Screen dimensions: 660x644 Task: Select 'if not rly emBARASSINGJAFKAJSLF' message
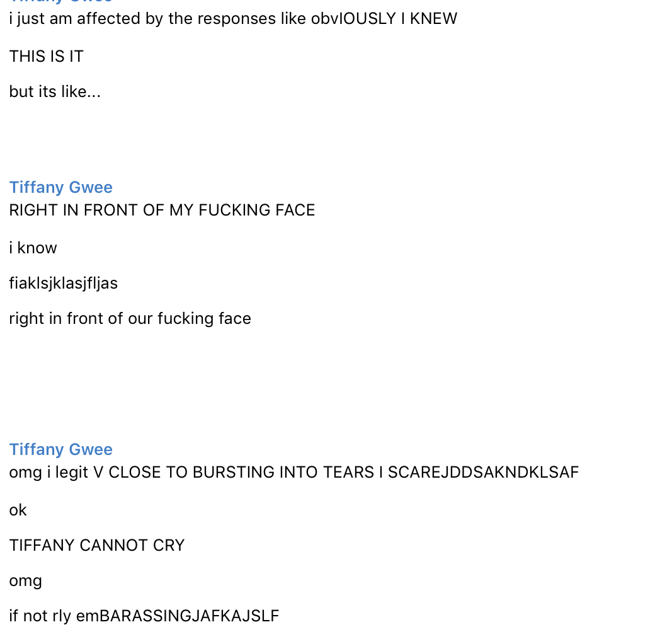144,616
